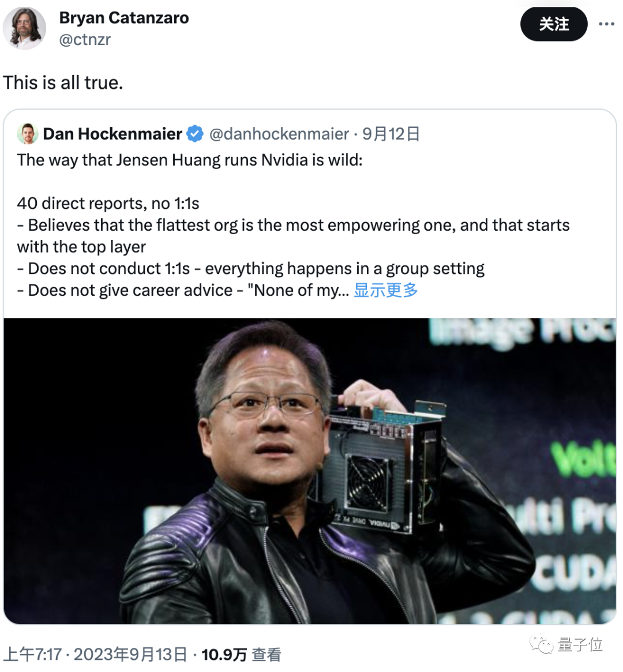
Task: Click the "40 direct reports, no 1:1s" line
Action: [108, 203]
